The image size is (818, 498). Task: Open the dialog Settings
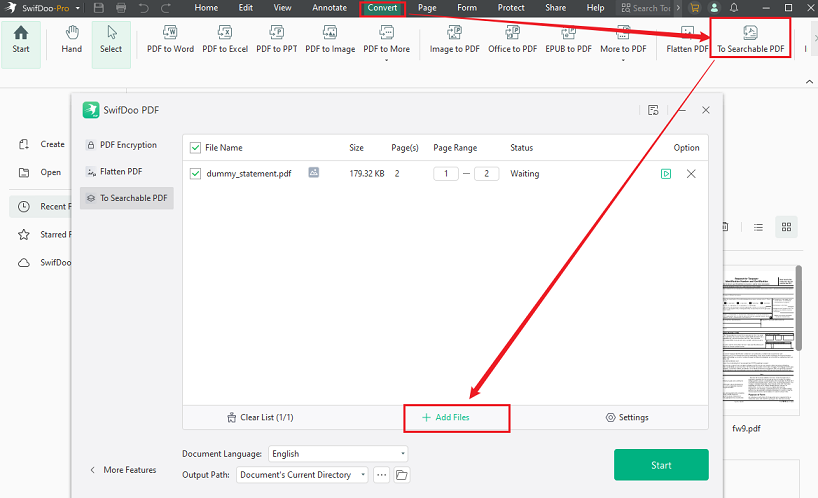(x=627, y=418)
